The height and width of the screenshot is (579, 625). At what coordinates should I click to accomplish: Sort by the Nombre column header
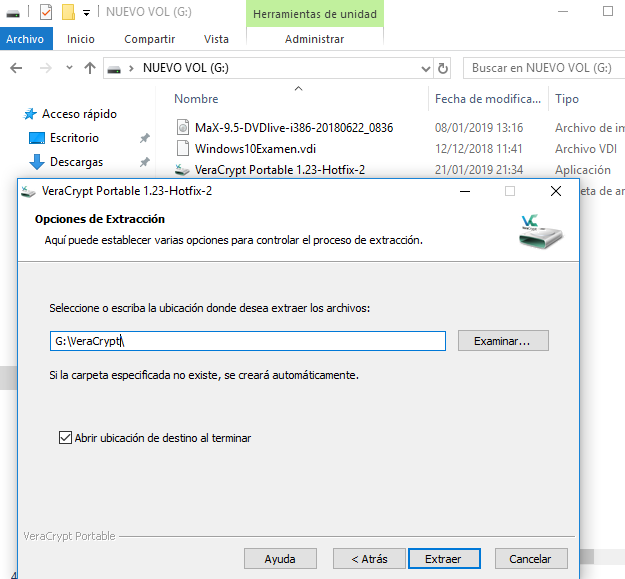[196, 99]
